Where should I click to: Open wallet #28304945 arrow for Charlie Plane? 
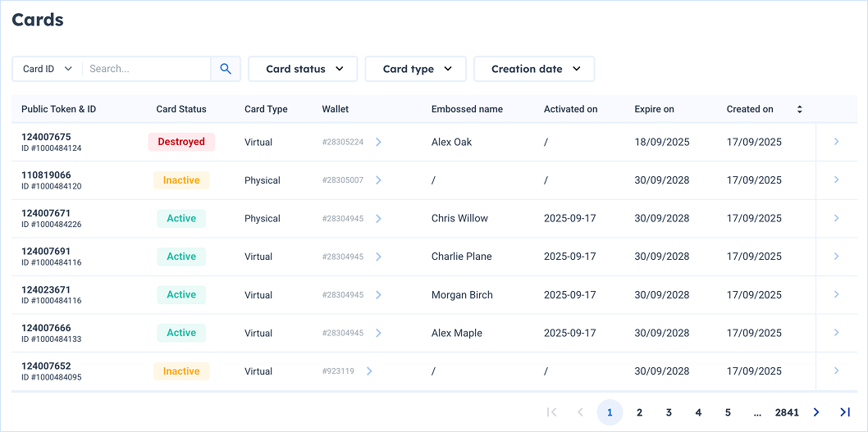378,257
